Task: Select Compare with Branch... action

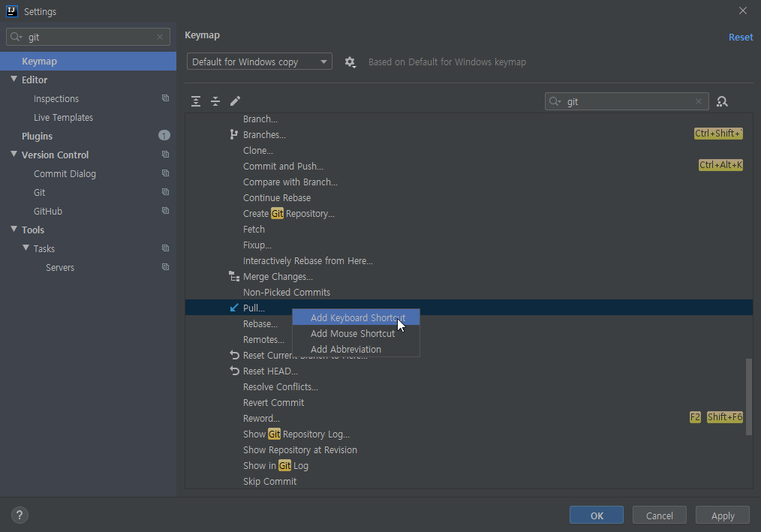Action: point(469,182)
